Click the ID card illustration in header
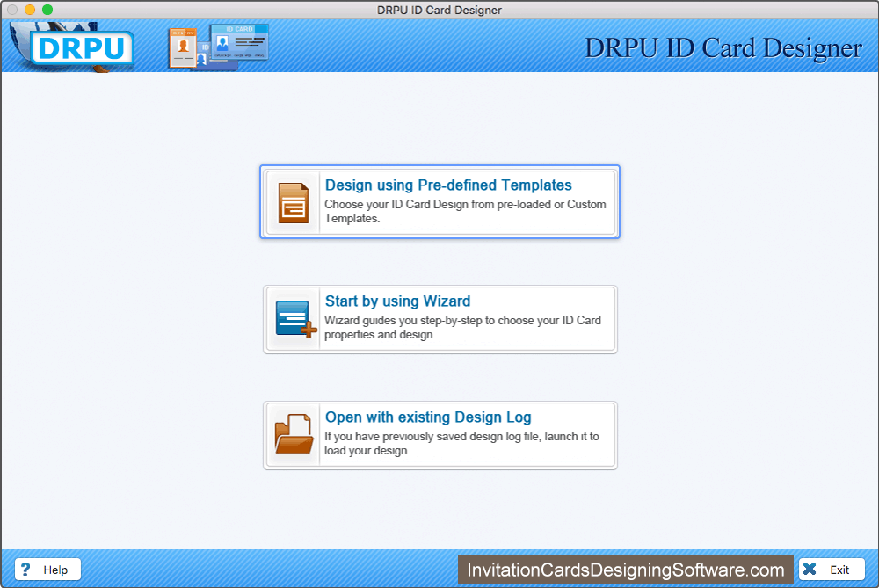The height and width of the screenshot is (588, 879). click(219, 47)
